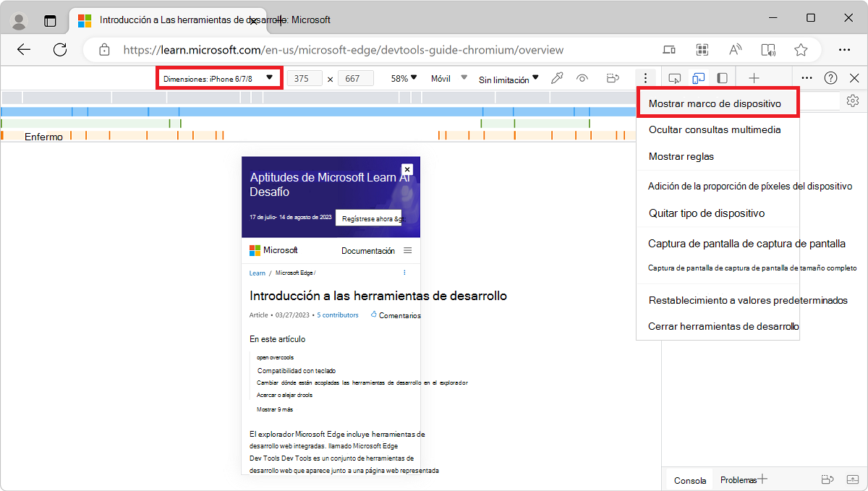
Task: Click the Microsoft Edge breadcrumb
Action: pos(294,273)
